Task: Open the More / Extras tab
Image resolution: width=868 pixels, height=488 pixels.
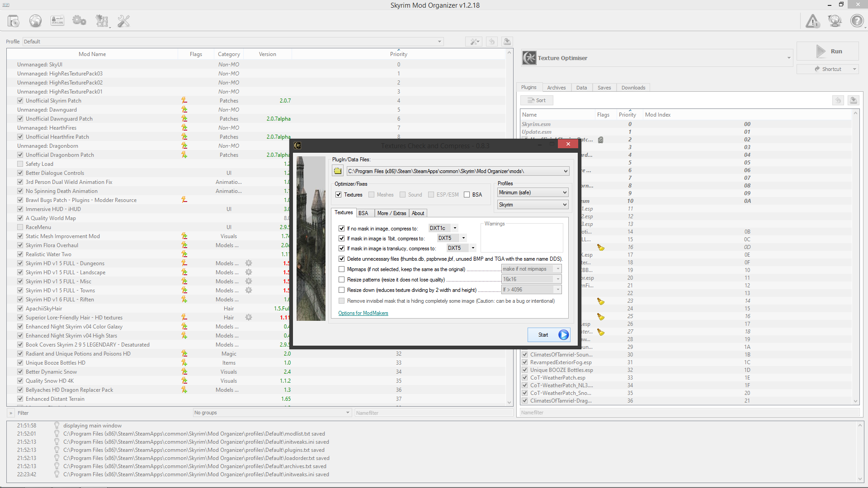Action: (x=392, y=213)
